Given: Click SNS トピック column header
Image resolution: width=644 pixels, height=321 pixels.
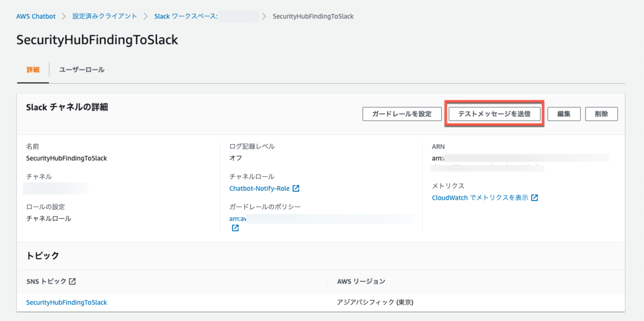Looking at the screenshot, I should pos(46,281).
